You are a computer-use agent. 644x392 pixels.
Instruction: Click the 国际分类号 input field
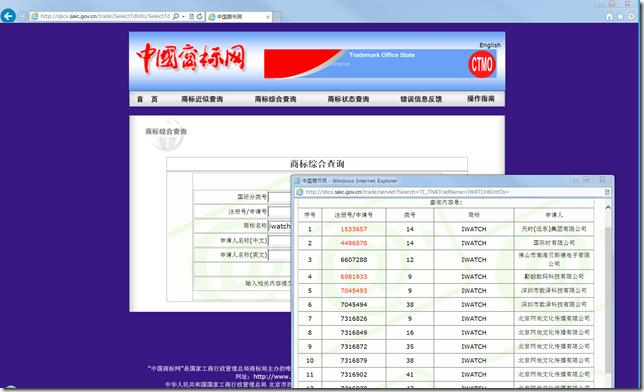280,197
